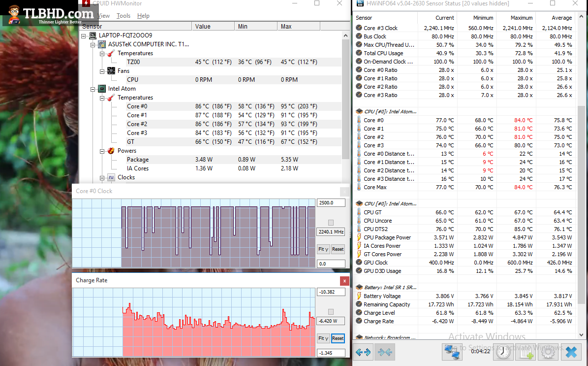Click the LAPTOP-FQT2OOO9 computer icon
Viewport: 588px width, 366px height.
(x=93, y=35)
